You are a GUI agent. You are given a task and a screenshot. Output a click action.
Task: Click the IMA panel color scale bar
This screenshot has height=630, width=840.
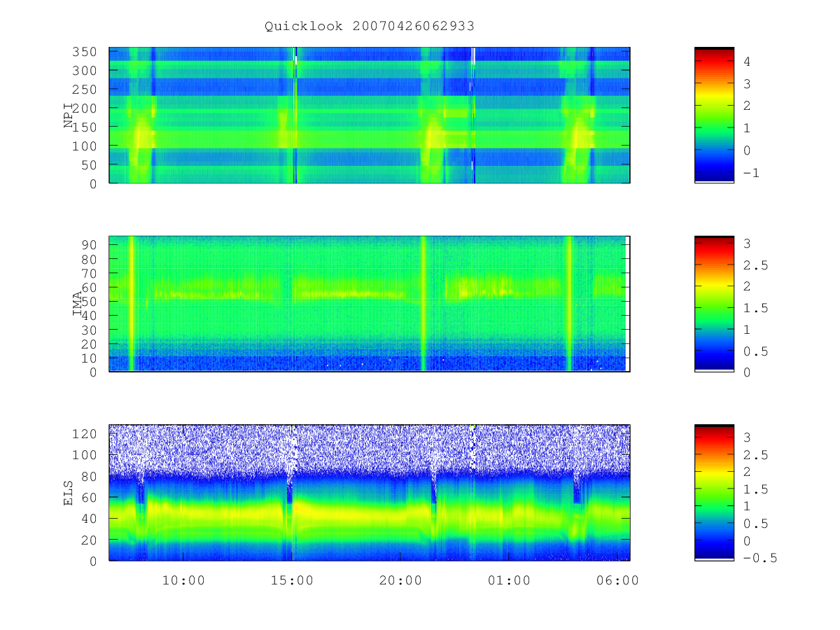click(x=714, y=304)
